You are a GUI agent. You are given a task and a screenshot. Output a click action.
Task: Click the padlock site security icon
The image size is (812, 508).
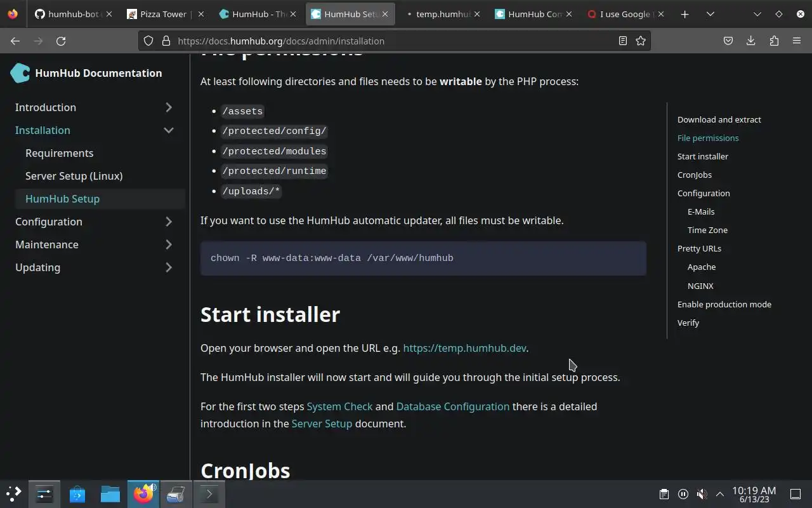pos(166,41)
